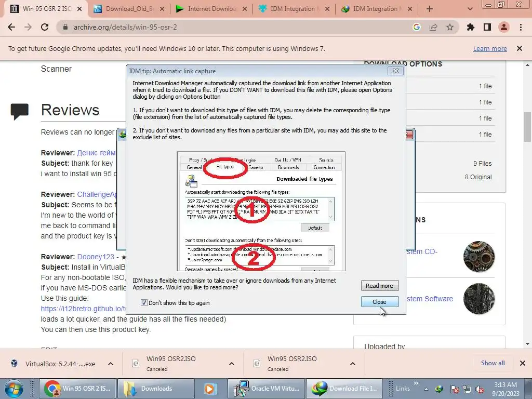Go forward in Chrome
532x399 pixels.
click(x=28, y=27)
